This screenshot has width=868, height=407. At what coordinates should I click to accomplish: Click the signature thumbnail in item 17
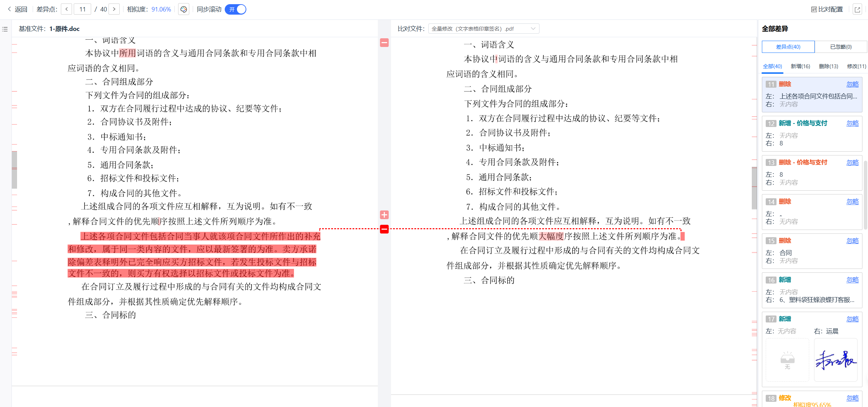[x=835, y=360]
